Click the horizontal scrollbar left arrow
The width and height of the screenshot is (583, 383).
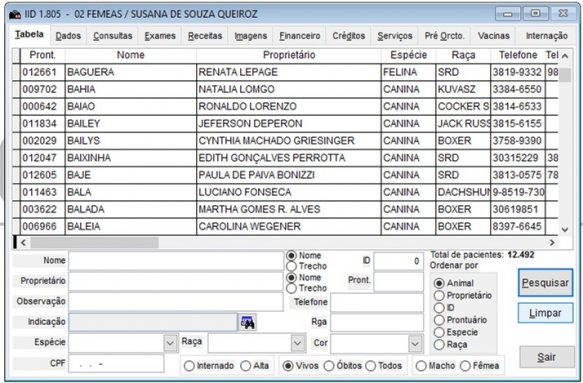(x=23, y=242)
